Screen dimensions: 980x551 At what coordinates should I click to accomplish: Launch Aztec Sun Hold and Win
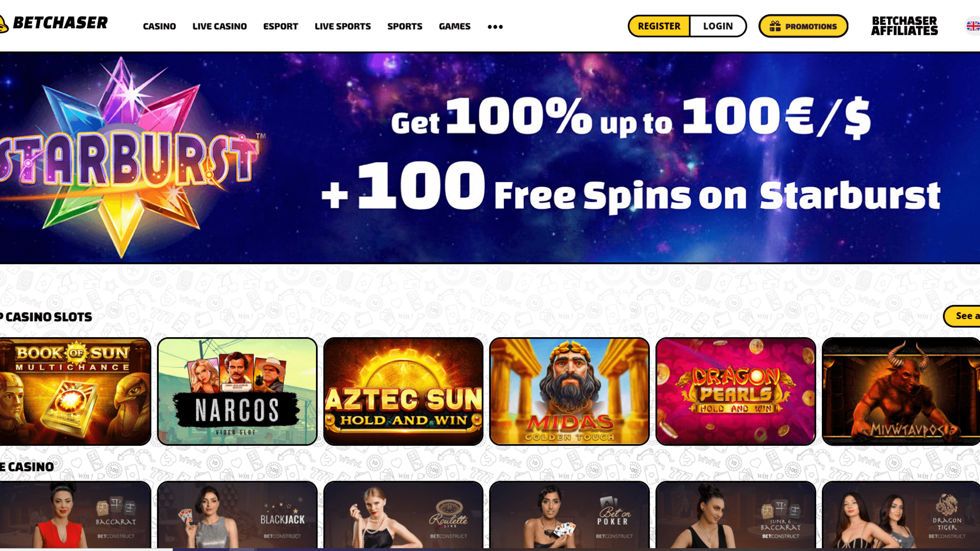403,391
